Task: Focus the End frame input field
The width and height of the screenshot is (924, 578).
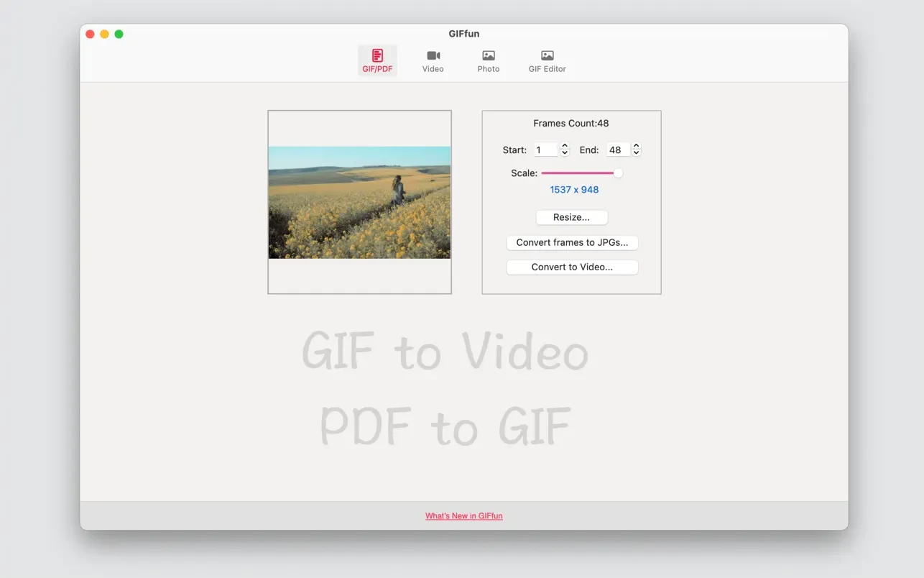Action: tap(617, 150)
